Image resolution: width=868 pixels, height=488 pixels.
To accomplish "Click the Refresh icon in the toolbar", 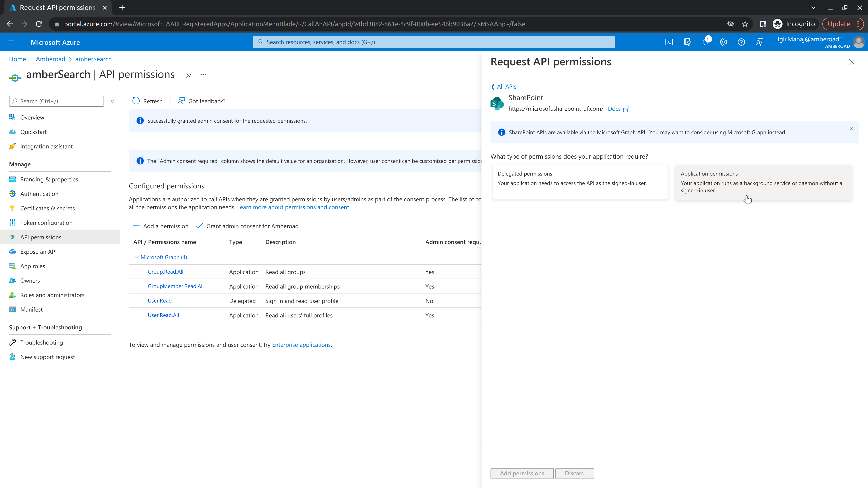I will pyautogui.click(x=136, y=101).
